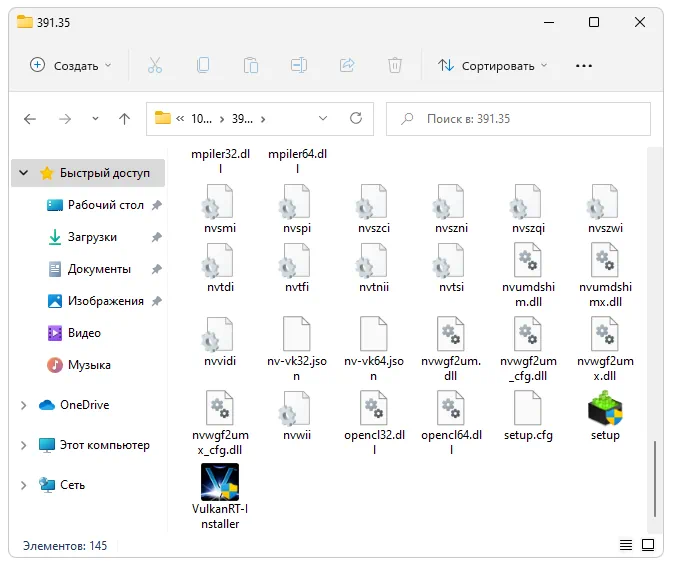Expand the Этот компьютер tree node
The image size is (675, 571).
point(24,445)
